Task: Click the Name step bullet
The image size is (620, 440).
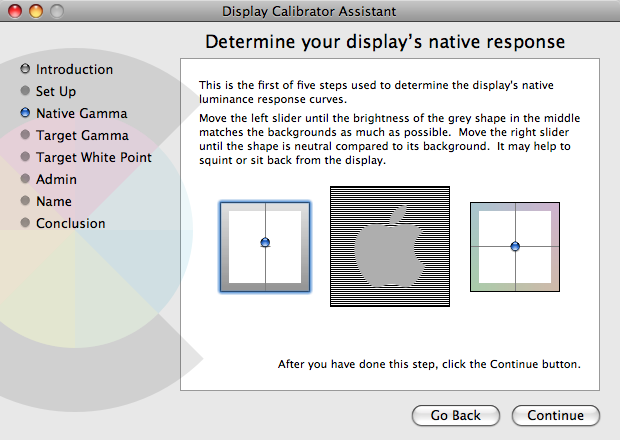Action: (x=25, y=202)
